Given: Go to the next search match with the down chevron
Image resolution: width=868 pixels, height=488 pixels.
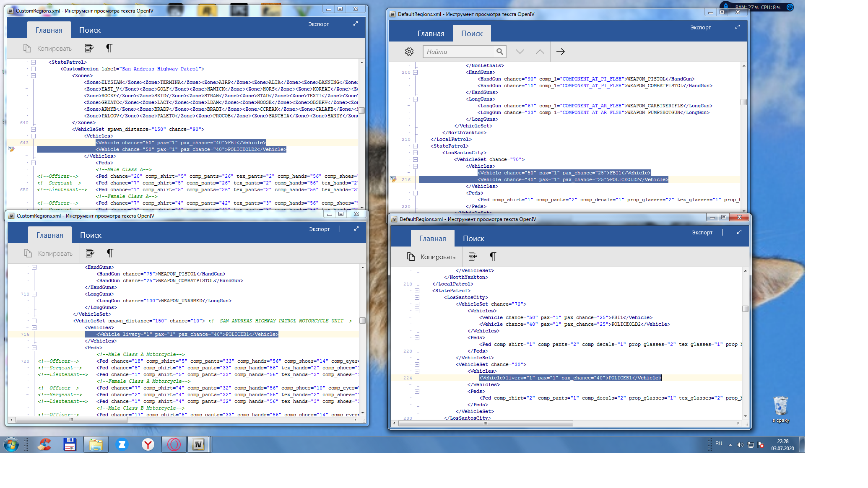Looking at the screenshot, I should point(520,52).
